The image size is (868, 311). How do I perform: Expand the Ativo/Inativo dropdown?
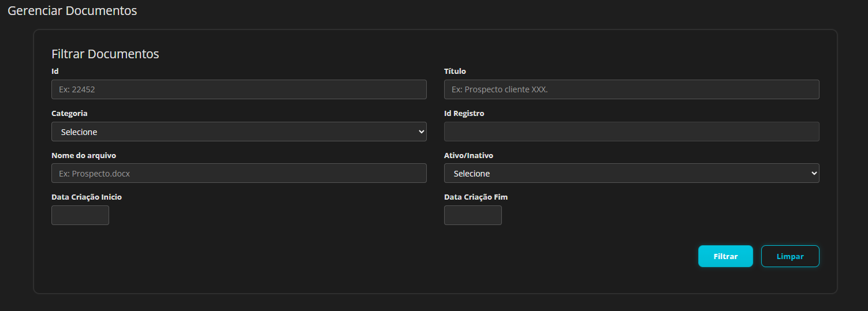click(x=631, y=173)
